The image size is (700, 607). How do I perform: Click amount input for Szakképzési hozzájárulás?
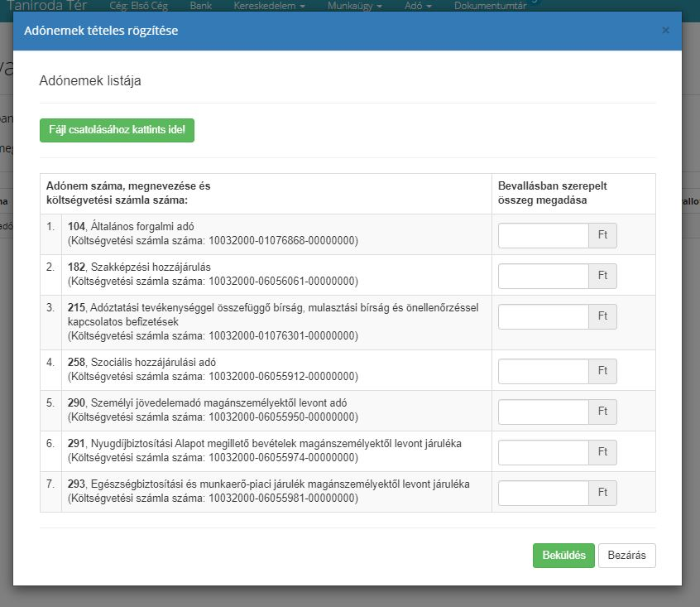[x=543, y=276]
